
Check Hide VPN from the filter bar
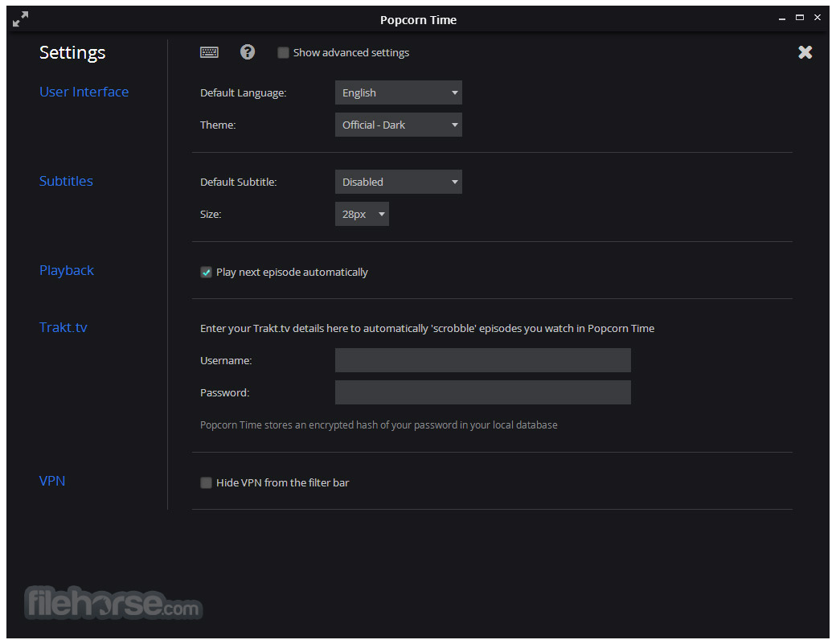(206, 483)
